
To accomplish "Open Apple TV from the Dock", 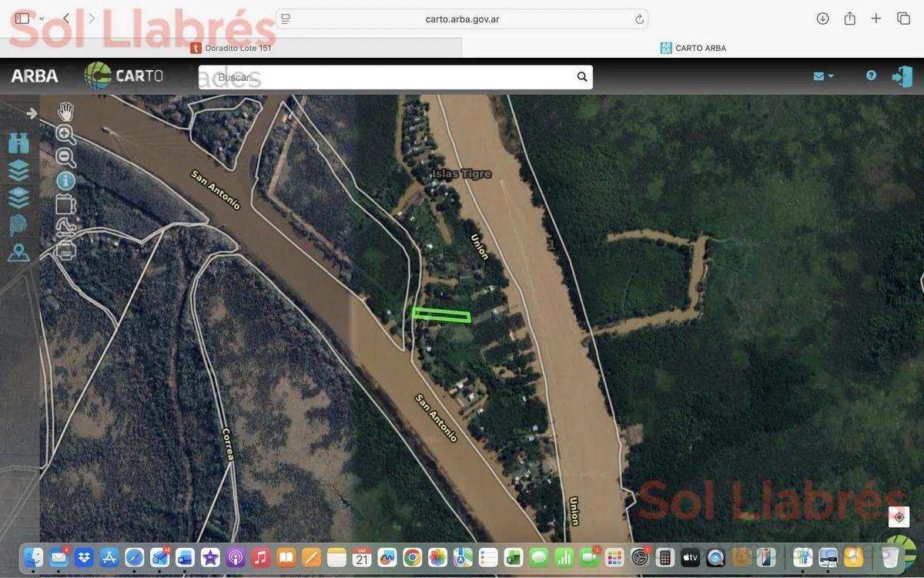I will coord(691,556).
